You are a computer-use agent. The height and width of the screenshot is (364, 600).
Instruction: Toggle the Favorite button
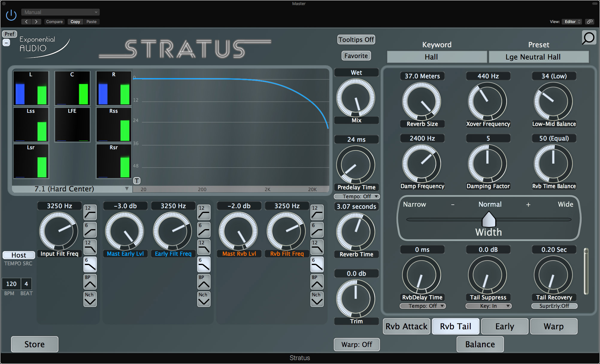pos(356,56)
